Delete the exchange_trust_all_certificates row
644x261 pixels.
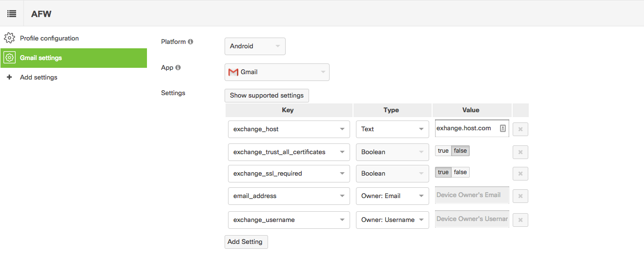tap(520, 152)
